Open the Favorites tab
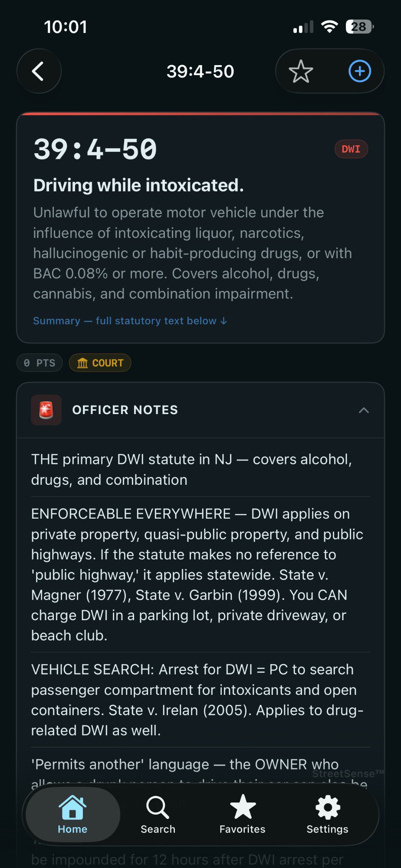 pyautogui.click(x=242, y=815)
